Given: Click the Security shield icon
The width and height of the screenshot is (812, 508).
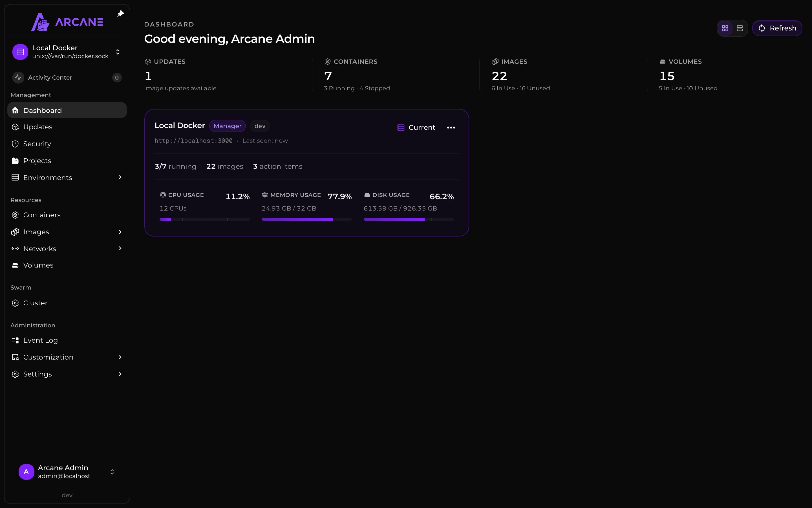Looking at the screenshot, I should (15, 144).
